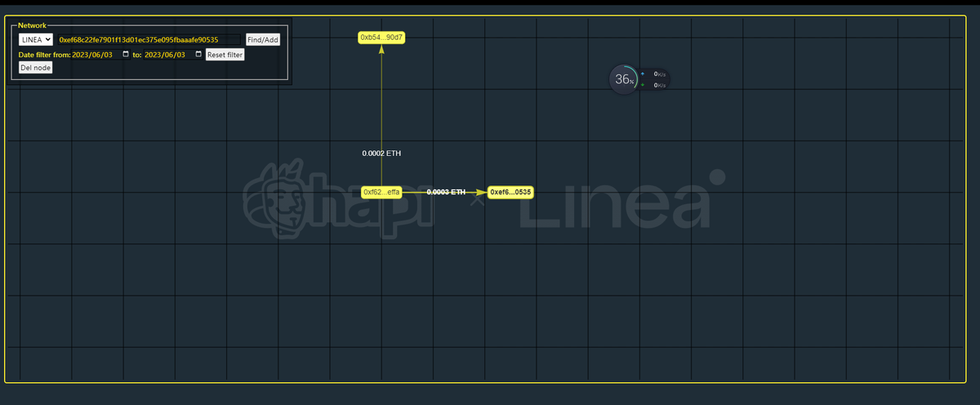Click the download speed 0 K/s readout

tap(660, 85)
